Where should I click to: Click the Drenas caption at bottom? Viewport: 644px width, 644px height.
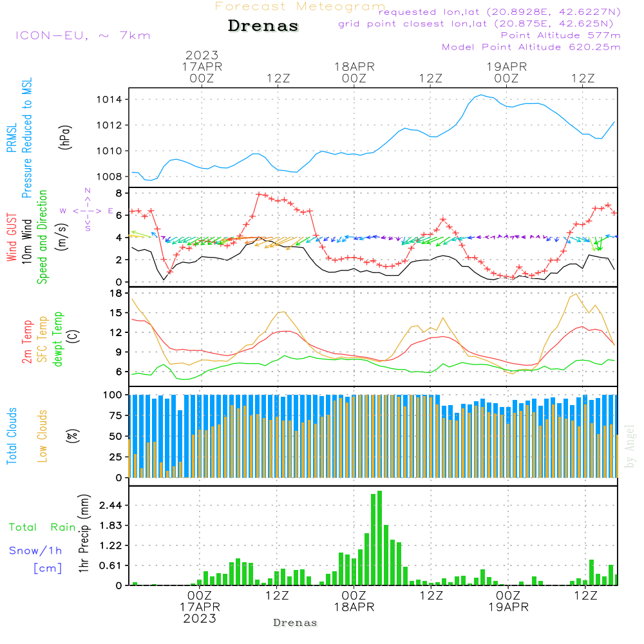click(x=296, y=623)
